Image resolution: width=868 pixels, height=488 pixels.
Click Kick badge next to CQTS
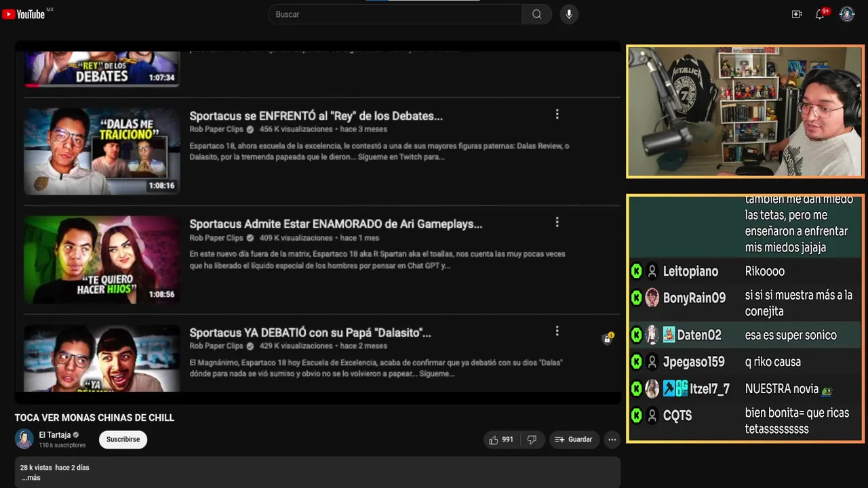(636, 415)
